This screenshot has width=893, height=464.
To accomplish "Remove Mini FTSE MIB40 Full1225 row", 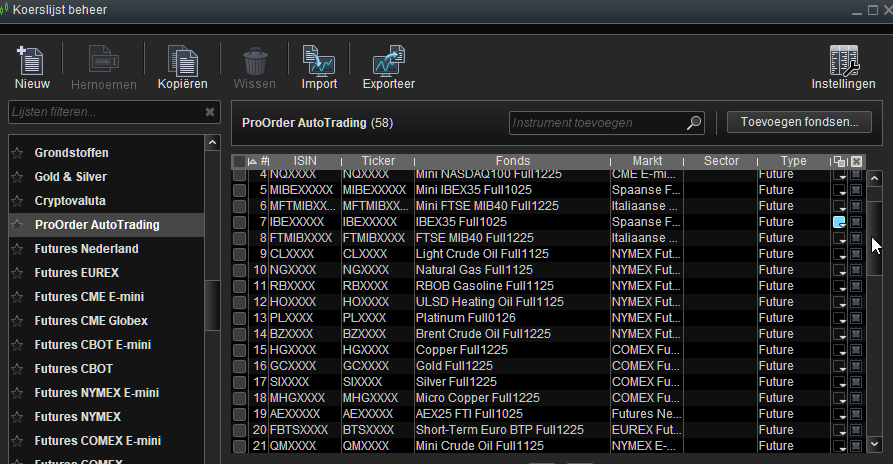I will pyautogui.click(x=856, y=206).
